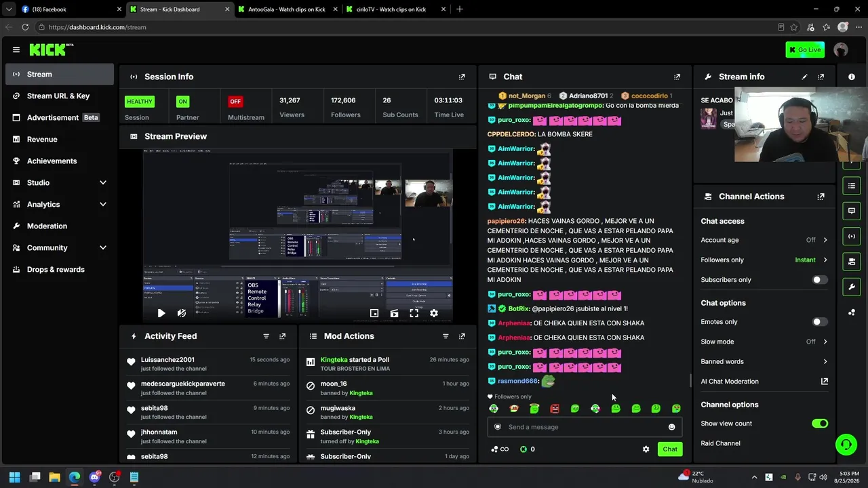Open Moderation page

click(60, 226)
